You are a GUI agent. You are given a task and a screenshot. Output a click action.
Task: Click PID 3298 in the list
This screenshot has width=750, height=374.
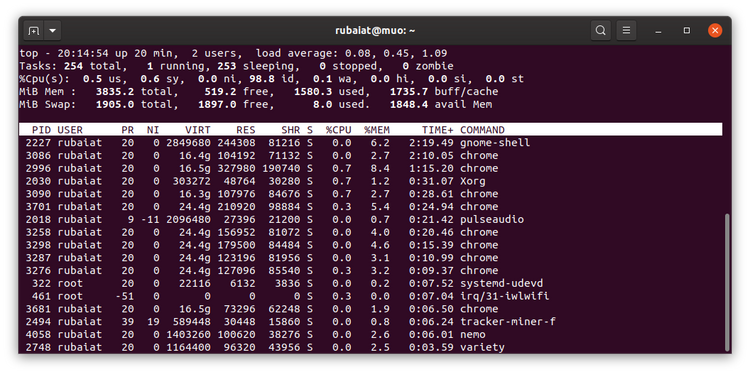click(38, 245)
